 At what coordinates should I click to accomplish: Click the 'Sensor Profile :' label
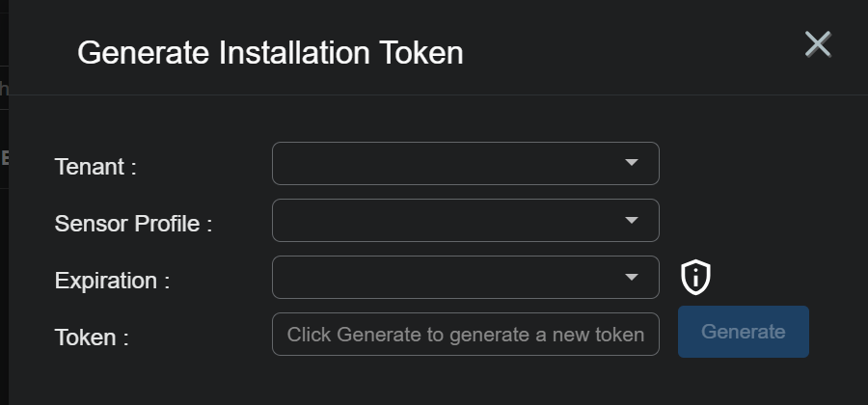pyautogui.click(x=133, y=224)
